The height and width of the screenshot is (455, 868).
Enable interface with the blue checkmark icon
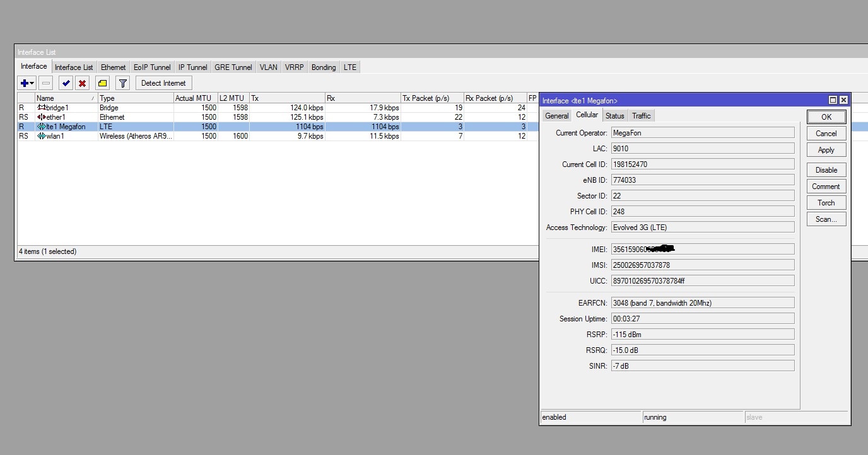66,83
